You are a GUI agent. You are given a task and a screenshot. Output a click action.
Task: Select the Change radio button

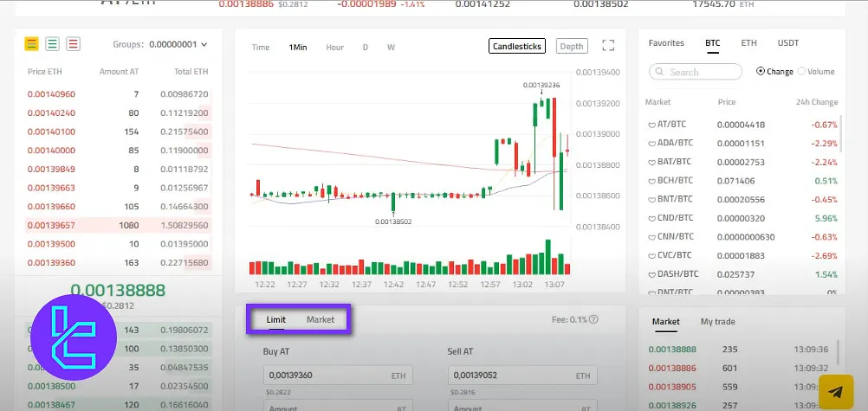[x=761, y=72]
